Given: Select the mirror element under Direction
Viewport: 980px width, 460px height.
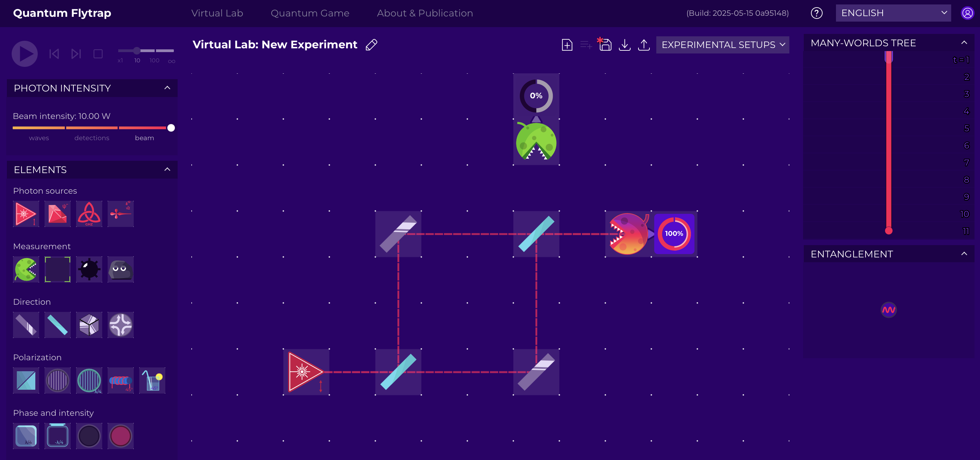Looking at the screenshot, I should tap(25, 325).
